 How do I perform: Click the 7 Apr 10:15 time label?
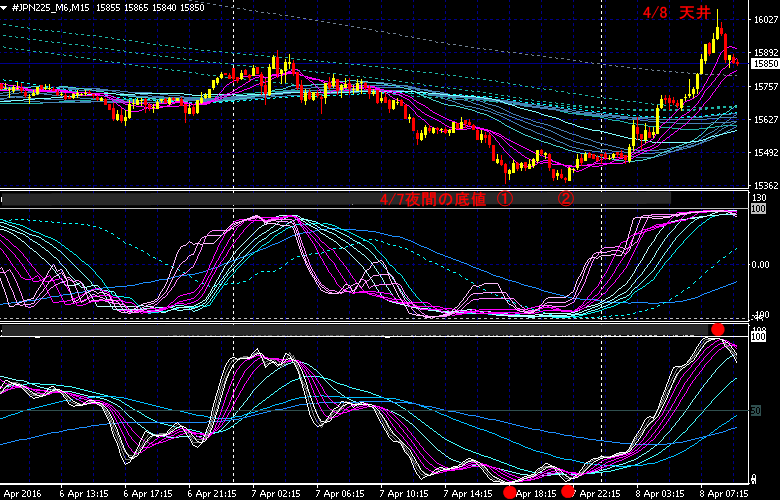(404, 494)
